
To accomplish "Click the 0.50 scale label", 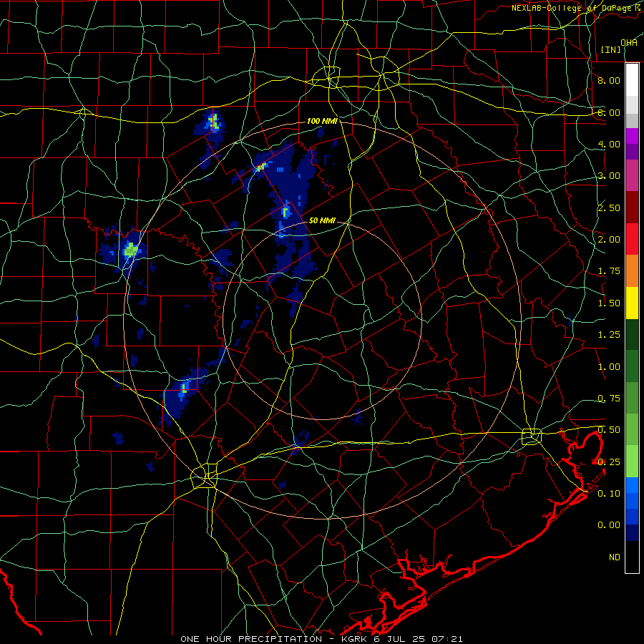I will click(609, 430).
